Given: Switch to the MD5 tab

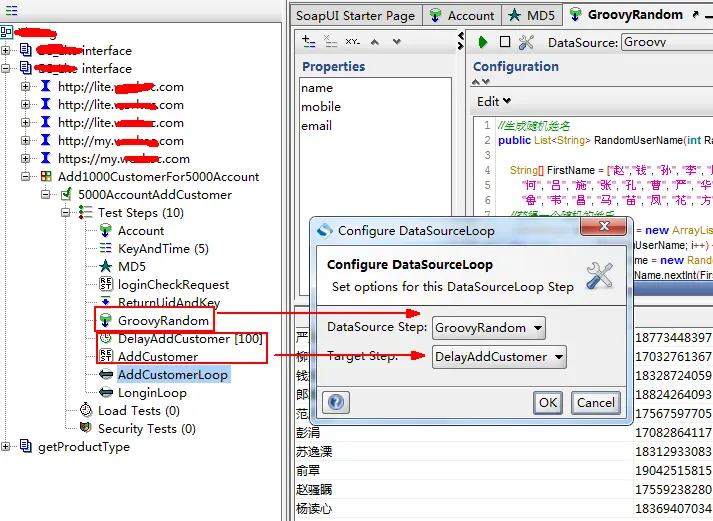Looking at the screenshot, I should coord(532,15).
